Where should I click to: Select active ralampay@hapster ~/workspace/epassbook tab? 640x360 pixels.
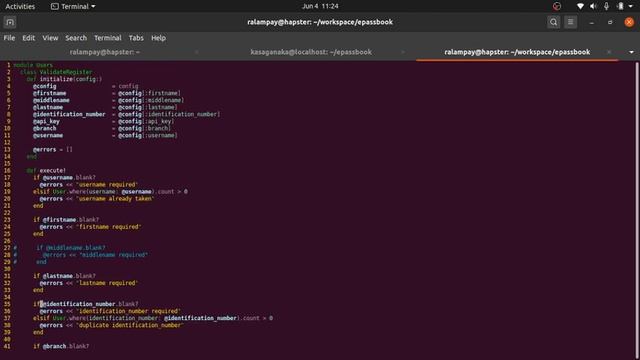point(517,52)
